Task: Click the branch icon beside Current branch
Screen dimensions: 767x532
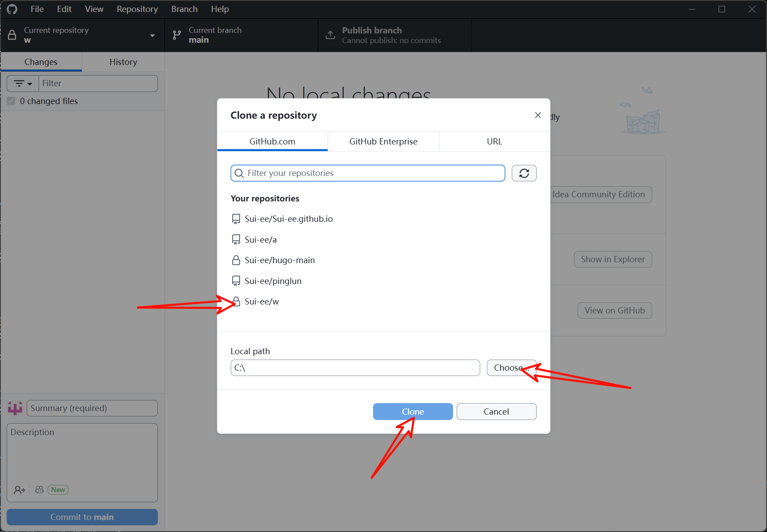Action: [177, 35]
